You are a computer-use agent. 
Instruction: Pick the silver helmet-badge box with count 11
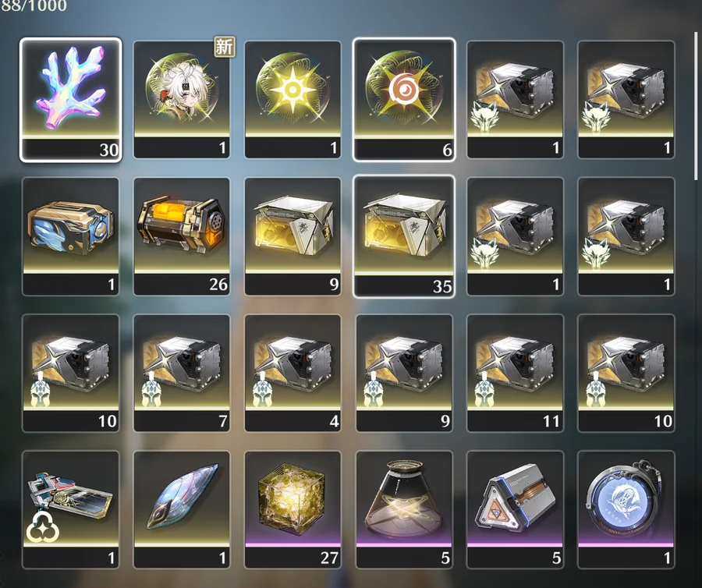516,374
